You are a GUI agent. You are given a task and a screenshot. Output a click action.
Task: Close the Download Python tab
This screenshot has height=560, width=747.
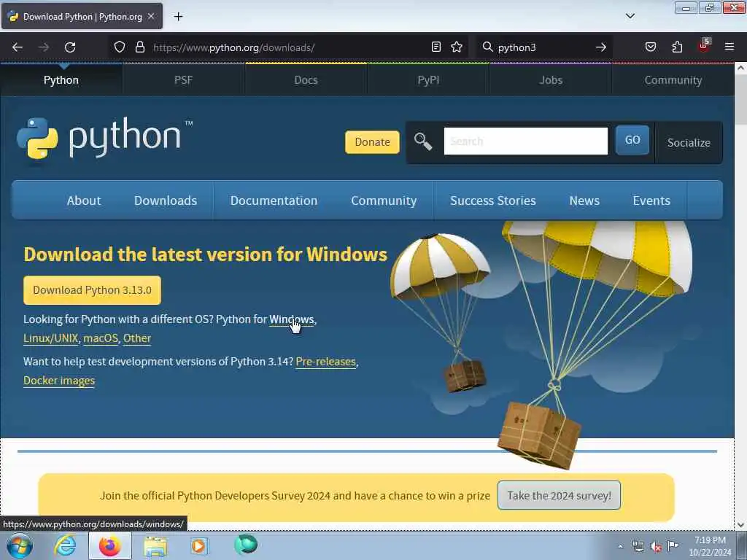coord(151,16)
